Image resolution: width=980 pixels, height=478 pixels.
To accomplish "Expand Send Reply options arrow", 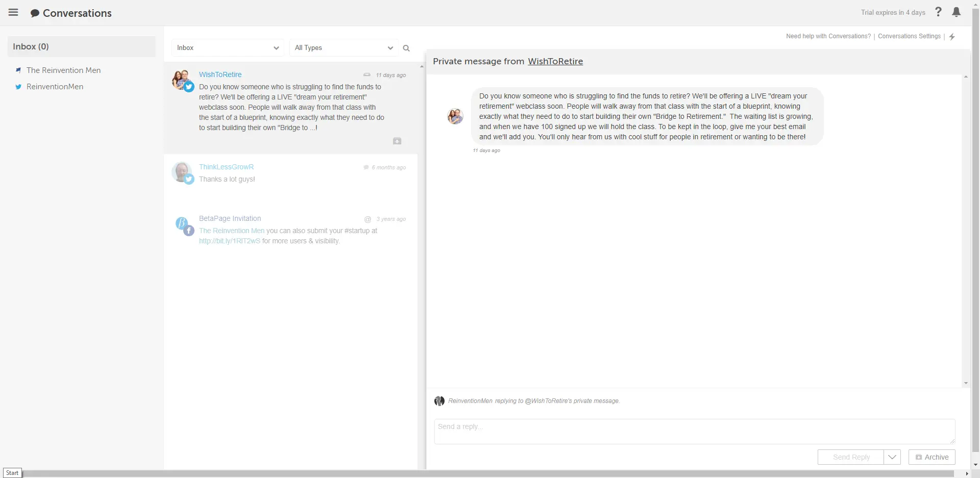I will click(892, 457).
